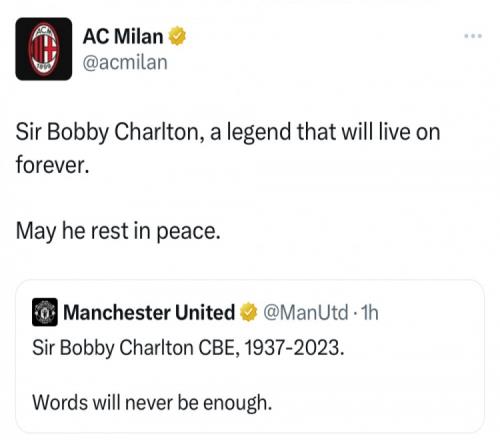Open the @ManUtd handle
The image size is (500, 440).
pyautogui.click(x=306, y=312)
